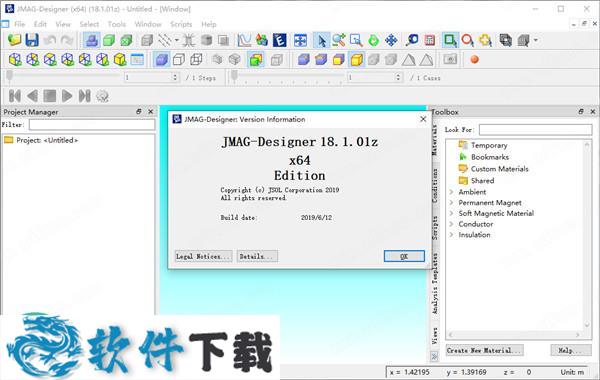This screenshot has height=380, width=600.
Task: Open the dropdown arrow beside gray cube icon
Action: click(535, 40)
